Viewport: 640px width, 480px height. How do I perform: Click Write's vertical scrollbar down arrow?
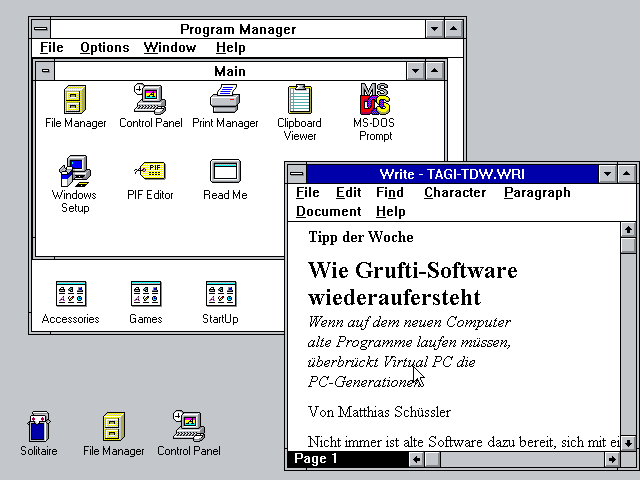[x=627, y=442]
